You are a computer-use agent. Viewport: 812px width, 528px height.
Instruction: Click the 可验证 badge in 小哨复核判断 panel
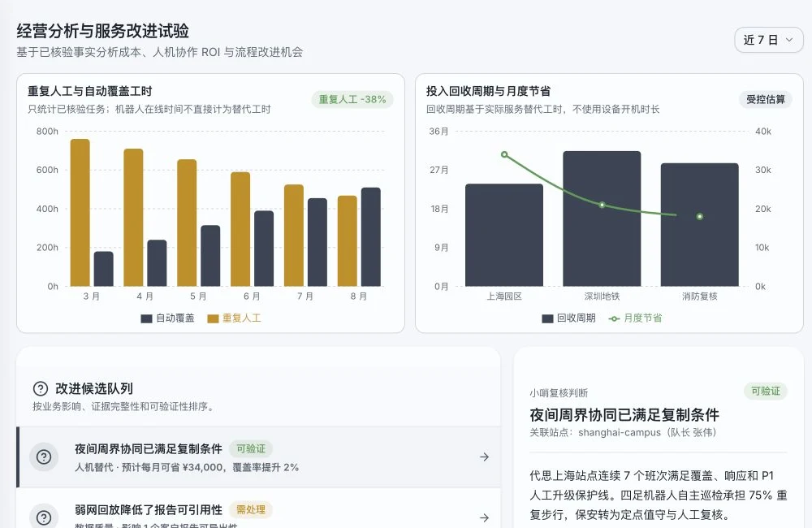766,392
